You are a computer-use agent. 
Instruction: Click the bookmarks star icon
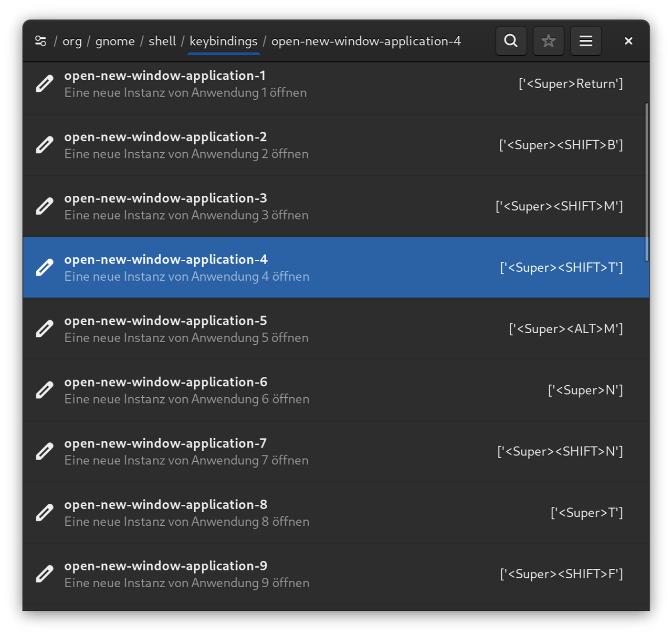pyautogui.click(x=549, y=41)
